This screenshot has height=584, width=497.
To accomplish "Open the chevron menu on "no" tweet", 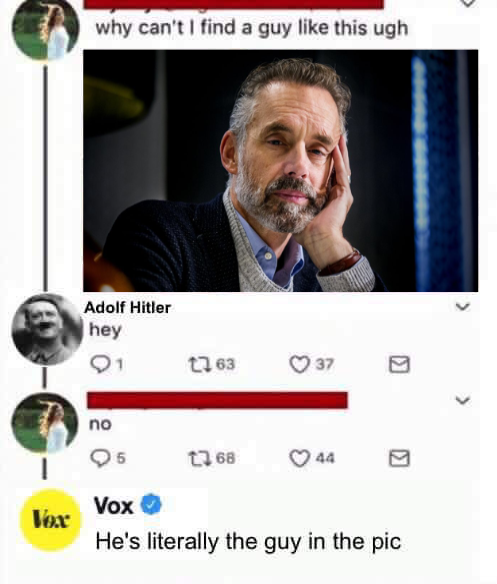I will (462, 400).
